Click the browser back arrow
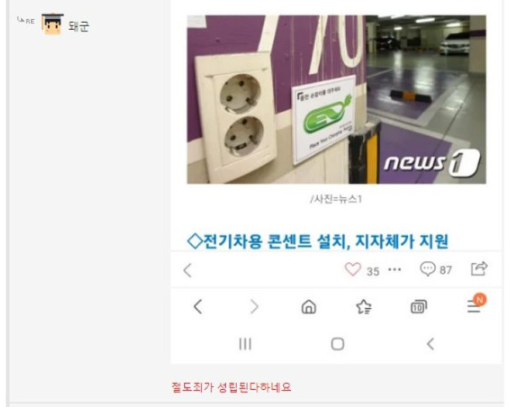 [198, 307]
